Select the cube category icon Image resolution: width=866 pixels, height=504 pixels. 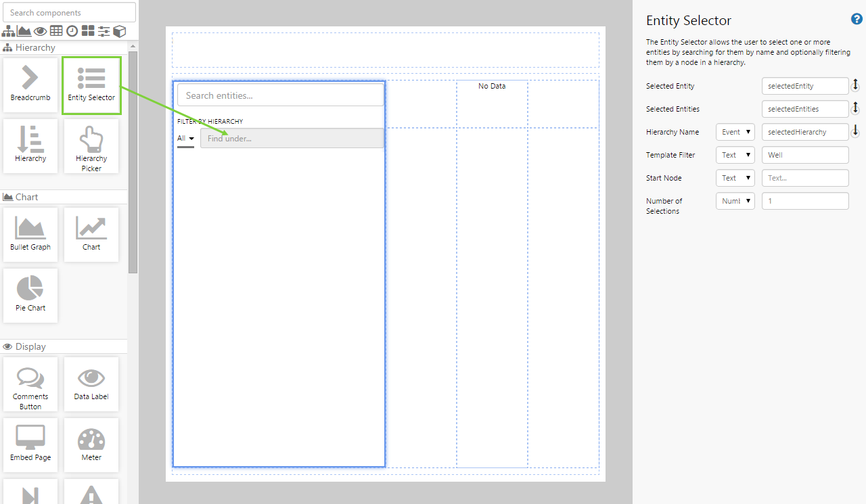(x=120, y=31)
